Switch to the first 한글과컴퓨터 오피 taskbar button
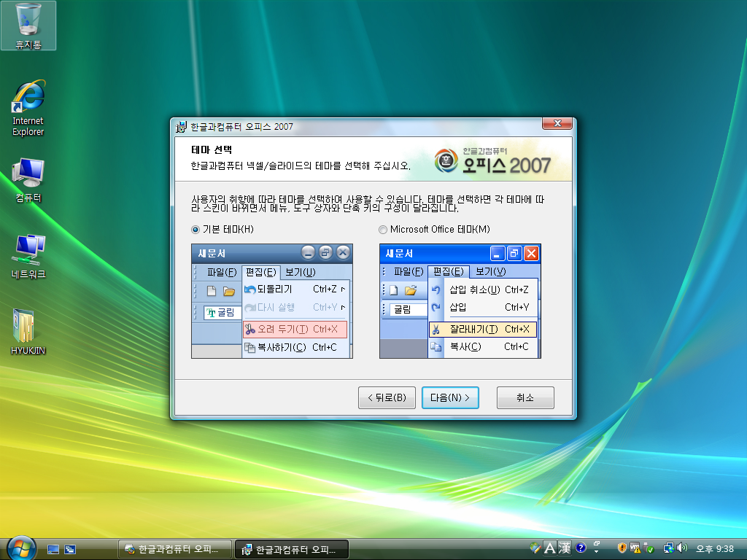 pos(175,550)
